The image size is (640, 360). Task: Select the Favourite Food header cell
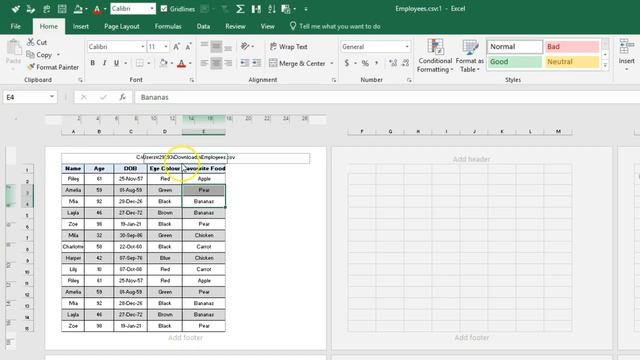204,168
